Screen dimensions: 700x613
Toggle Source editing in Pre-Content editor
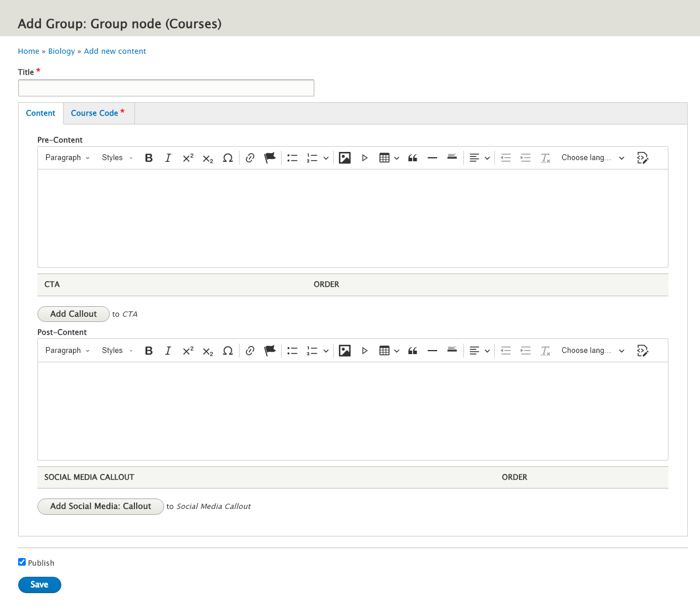tap(643, 158)
